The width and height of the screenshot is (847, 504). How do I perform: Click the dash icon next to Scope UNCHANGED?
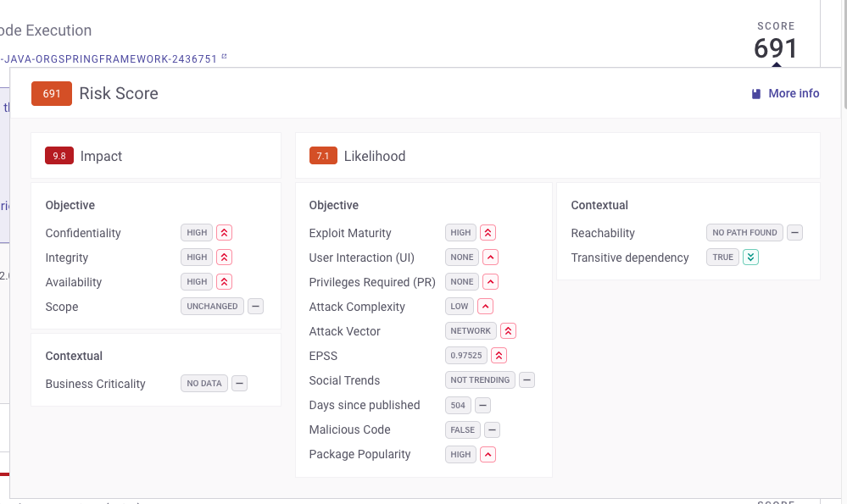click(x=256, y=306)
